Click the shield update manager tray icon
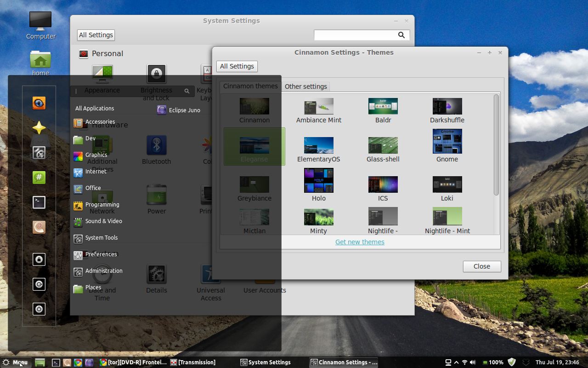This screenshot has height=368, width=588. tap(512, 362)
